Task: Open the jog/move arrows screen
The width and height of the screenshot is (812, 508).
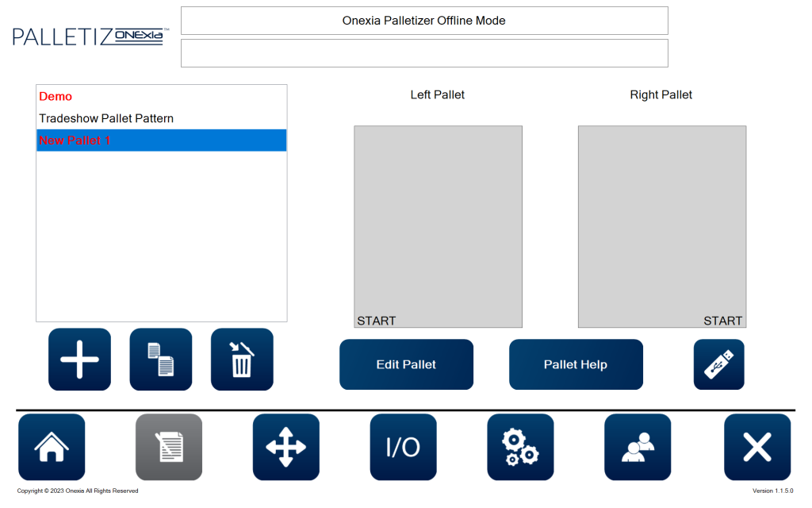Action: coord(285,447)
